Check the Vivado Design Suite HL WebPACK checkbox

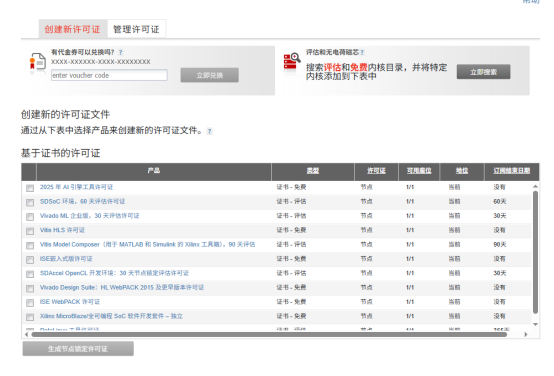click(30, 289)
